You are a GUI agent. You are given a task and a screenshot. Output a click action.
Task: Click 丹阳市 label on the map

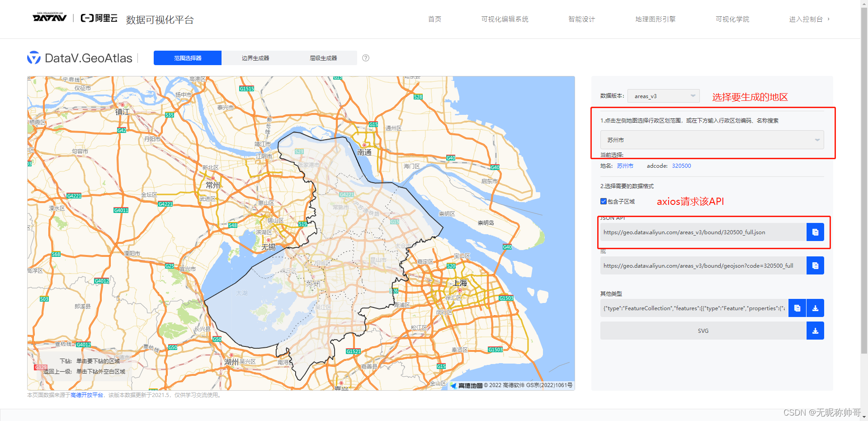click(152, 139)
